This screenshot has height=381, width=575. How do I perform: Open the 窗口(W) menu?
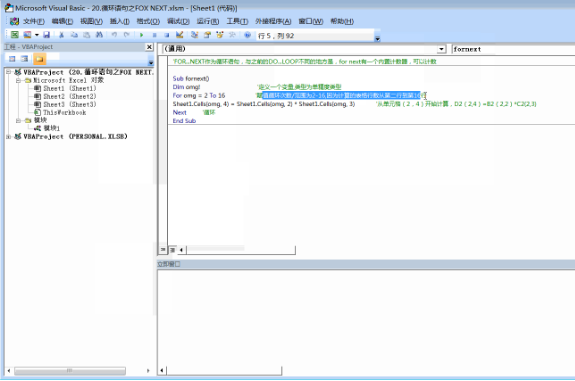311,21
